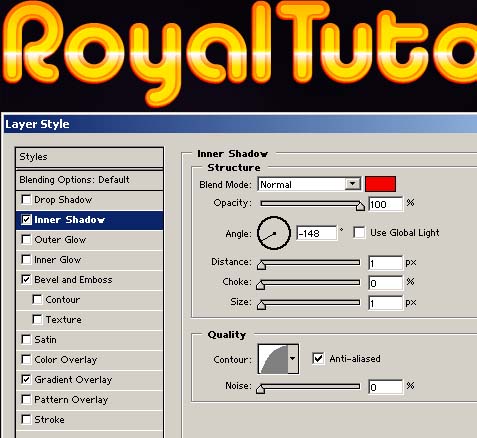Select the Styles list entry
Image resolution: width=477 pixels, height=438 pixels.
(89, 157)
